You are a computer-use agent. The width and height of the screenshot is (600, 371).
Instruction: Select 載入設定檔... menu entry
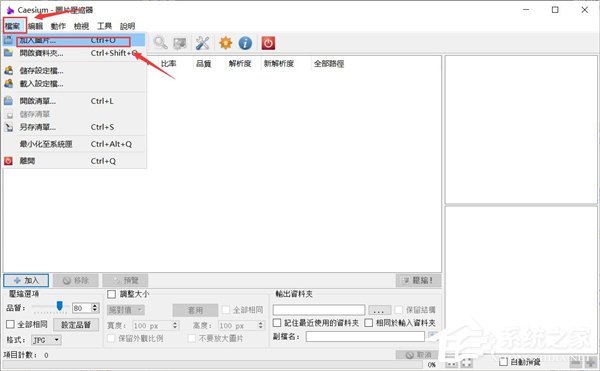(74, 84)
